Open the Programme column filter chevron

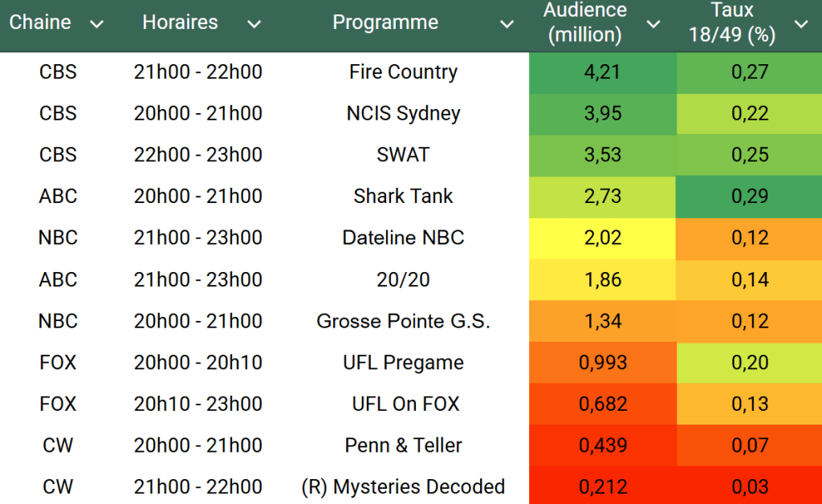click(x=507, y=24)
